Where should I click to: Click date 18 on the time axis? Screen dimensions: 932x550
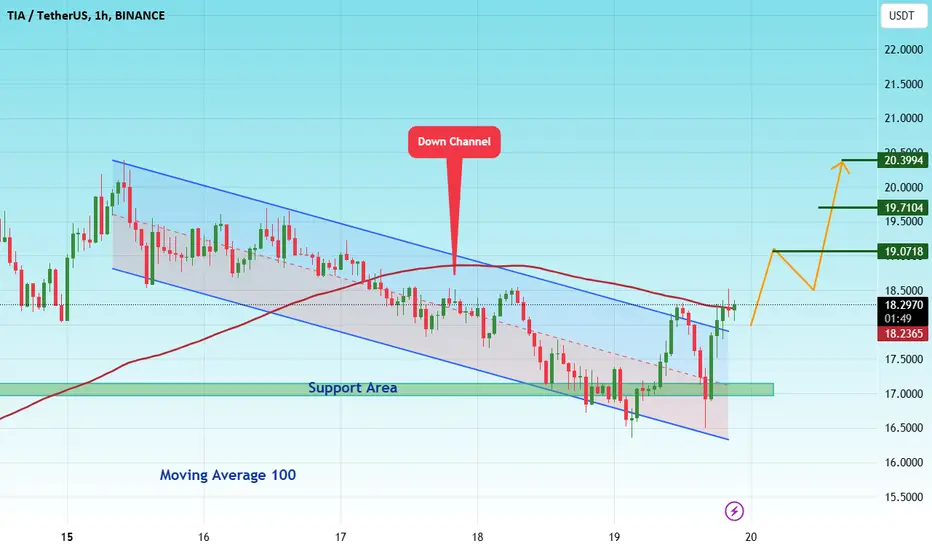pyautogui.click(x=477, y=537)
